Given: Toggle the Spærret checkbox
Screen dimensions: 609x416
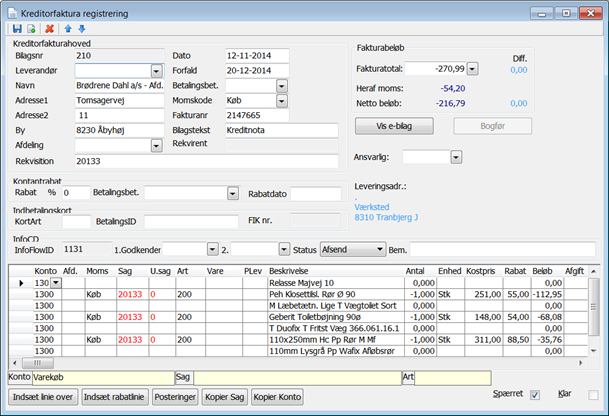Looking at the screenshot, I should click(535, 395).
